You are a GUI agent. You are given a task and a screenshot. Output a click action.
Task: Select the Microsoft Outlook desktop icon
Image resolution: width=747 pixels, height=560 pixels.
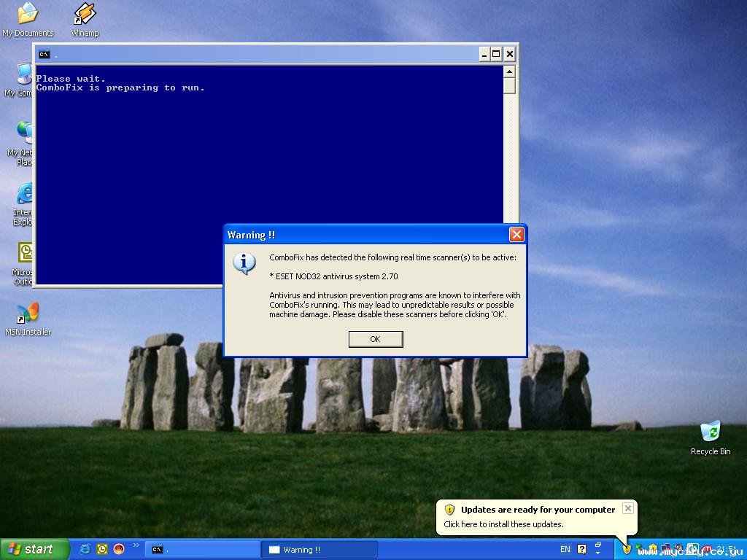tap(23, 264)
